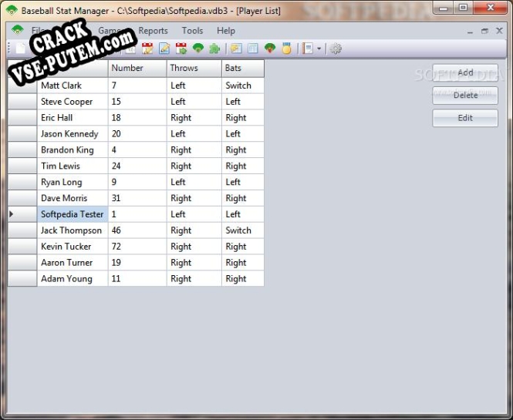Sort by the Throws column header
This screenshot has width=513, height=420.
click(194, 69)
